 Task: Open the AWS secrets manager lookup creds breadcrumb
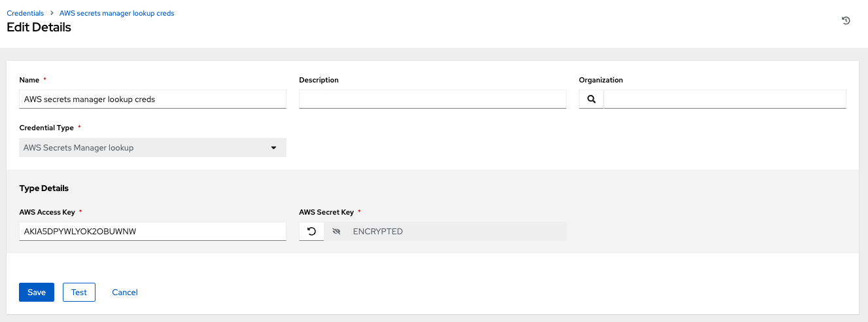pos(116,13)
